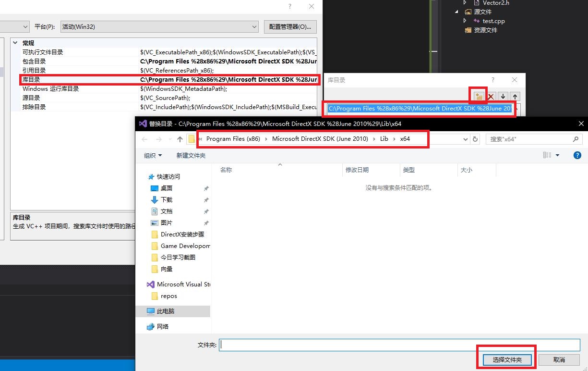Go back in the folder browser dialog
This screenshot has width=588, height=371.
point(145,139)
